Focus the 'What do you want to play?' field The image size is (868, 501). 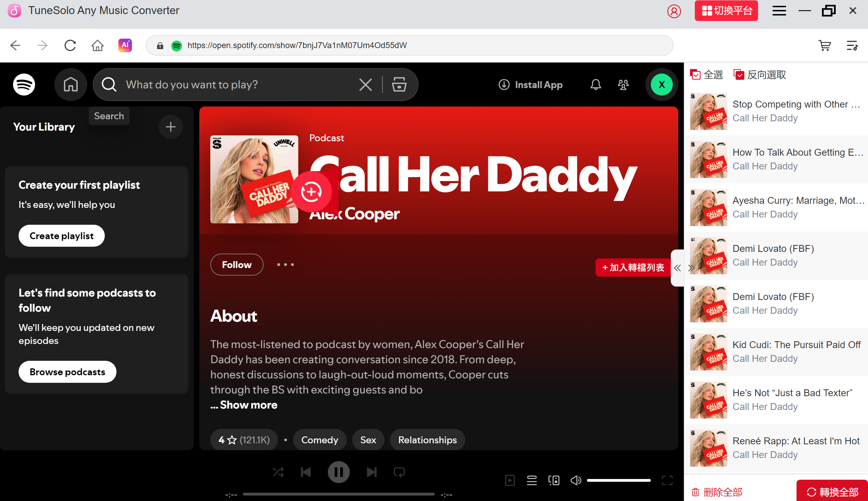[x=237, y=84]
